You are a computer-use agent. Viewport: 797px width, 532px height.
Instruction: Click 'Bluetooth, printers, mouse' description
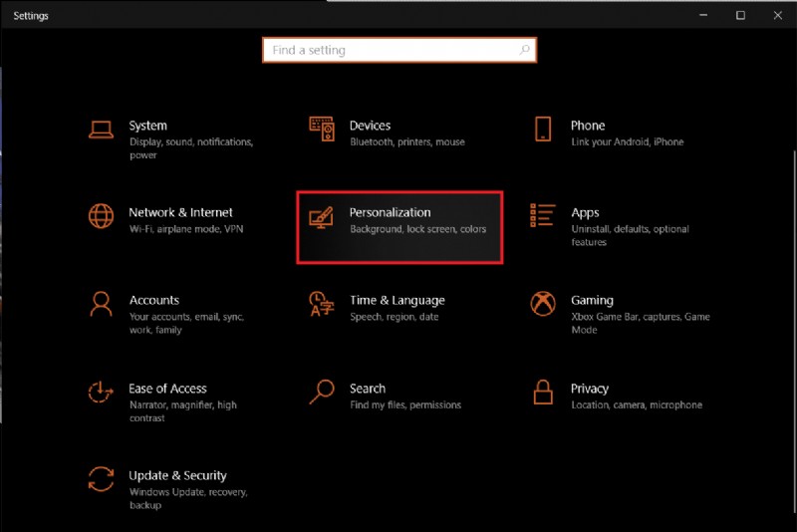click(407, 141)
